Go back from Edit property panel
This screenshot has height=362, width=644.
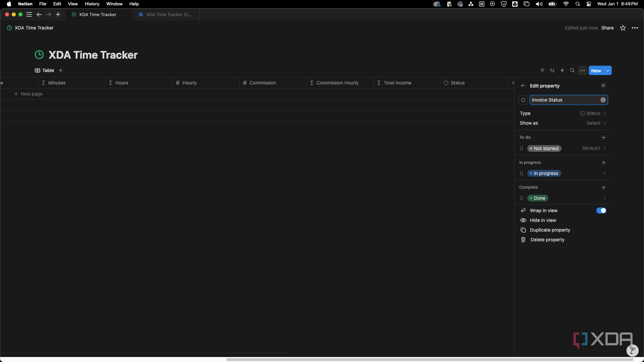pyautogui.click(x=523, y=86)
